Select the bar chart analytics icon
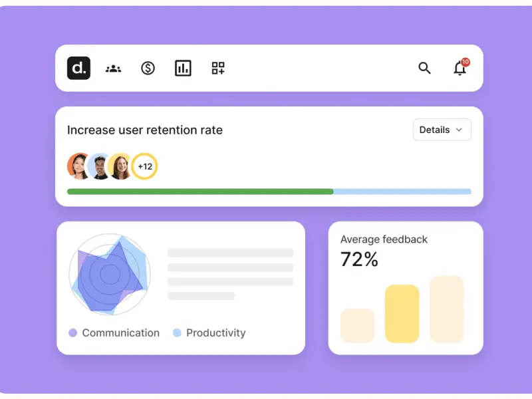This screenshot has height=399, width=532. click(x=183, y=68)
